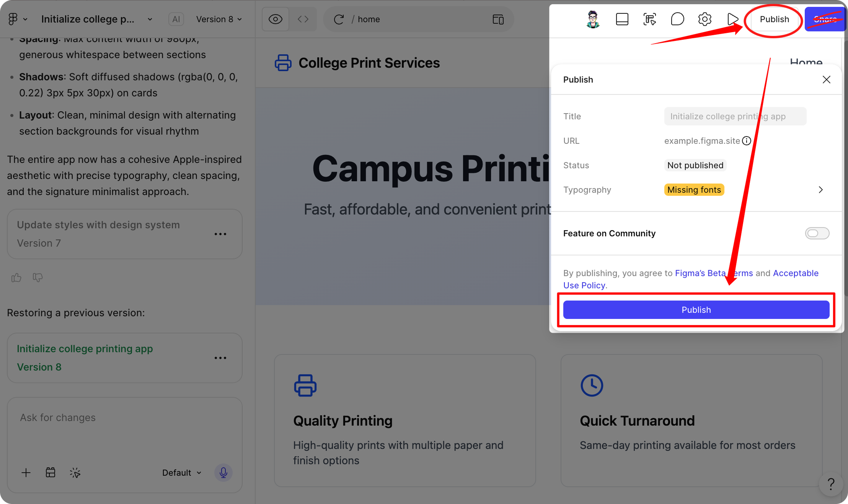Click the Campus Printing hero heading

(431, 169)
